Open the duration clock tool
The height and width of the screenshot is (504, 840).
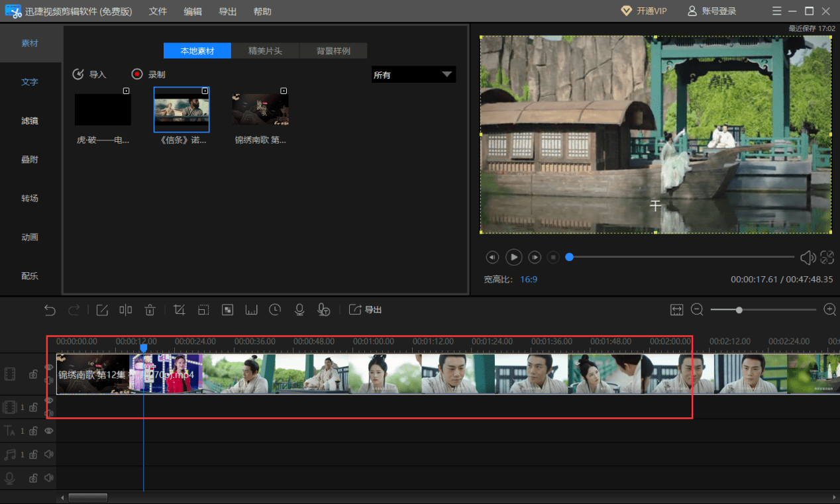coord(275,310)
